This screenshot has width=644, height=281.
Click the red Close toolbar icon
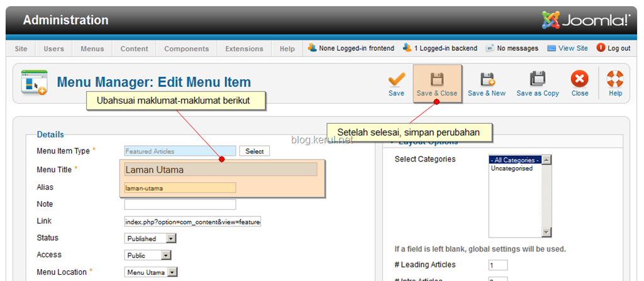click(579, 79)
